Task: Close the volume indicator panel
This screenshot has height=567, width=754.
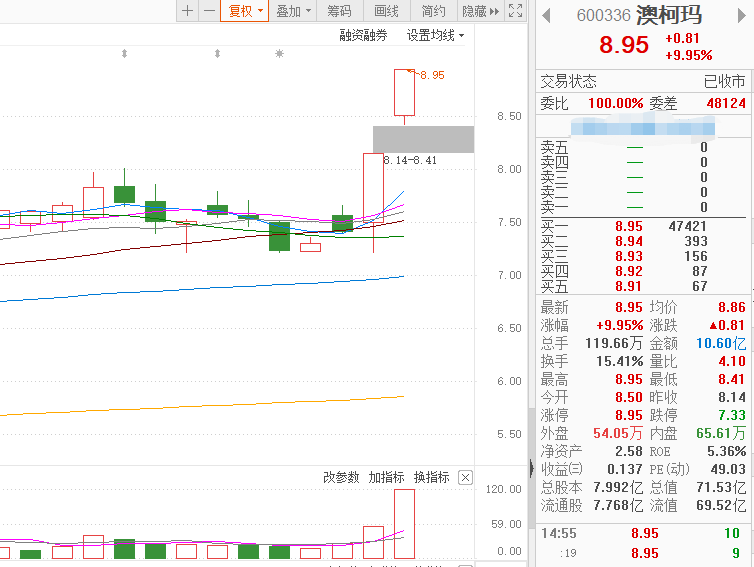Action: click(465, 478)
